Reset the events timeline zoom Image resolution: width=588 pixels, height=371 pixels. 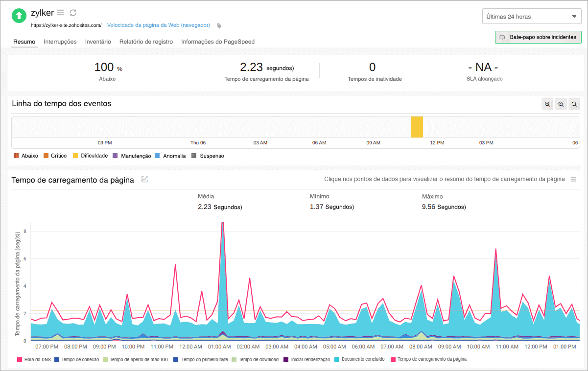(574, 104)
